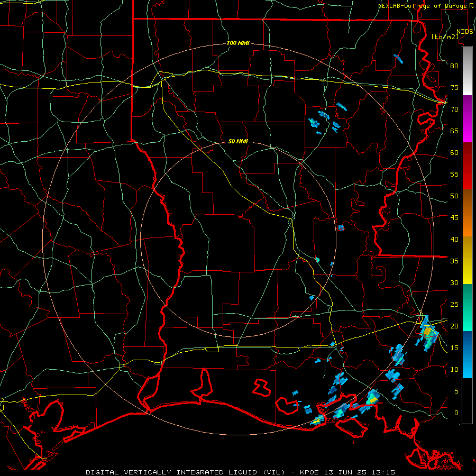Viewport: 476px width, 476px height.
Task: Select the 45 value on the VIL scale
Action: pos(454,218)
